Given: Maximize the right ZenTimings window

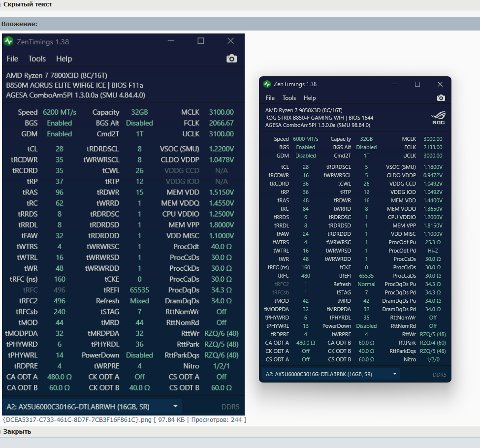Looking at the screenshot, I should (417, 84).
